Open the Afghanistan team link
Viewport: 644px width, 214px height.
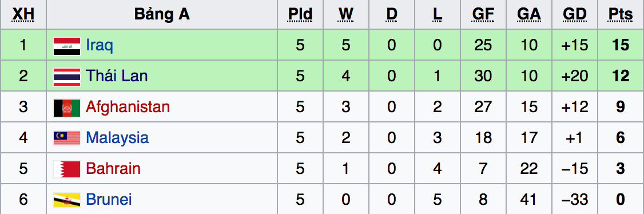click(x=128, y=107)
